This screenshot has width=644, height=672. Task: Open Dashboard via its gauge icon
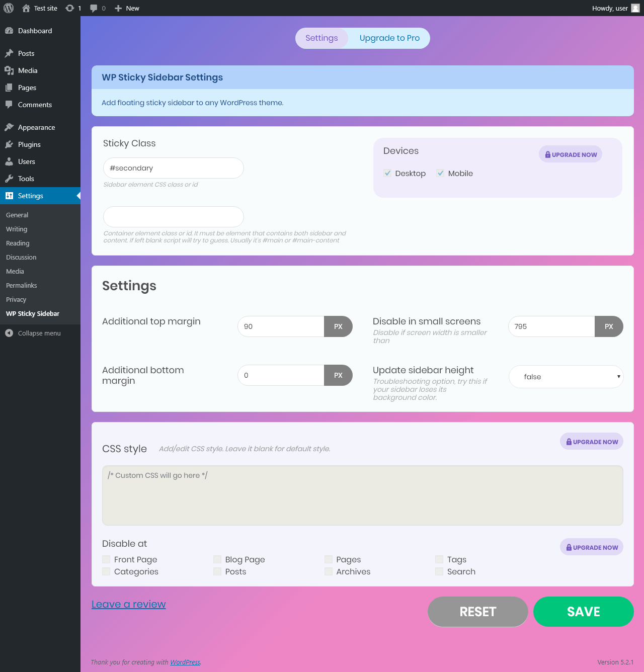tap(9, 31)
